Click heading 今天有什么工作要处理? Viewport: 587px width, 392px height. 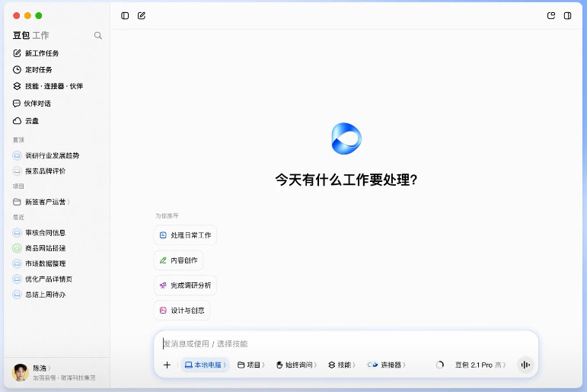click(x=346, y=180)
